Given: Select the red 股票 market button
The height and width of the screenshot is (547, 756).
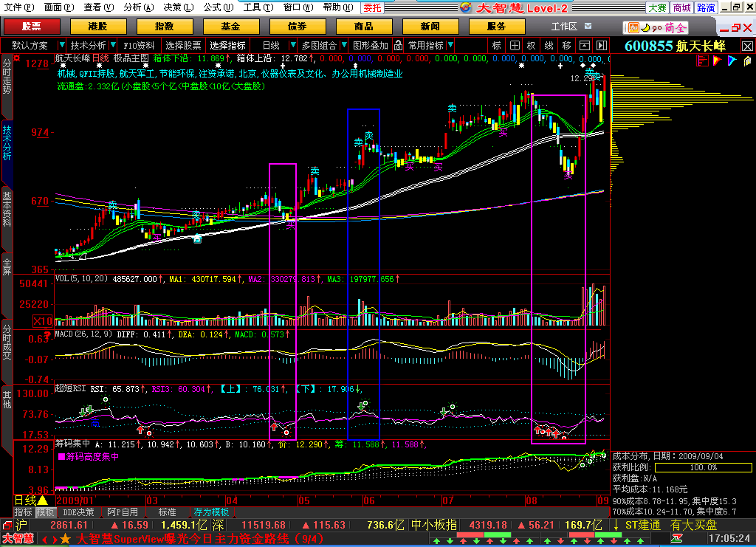Looking at the screenshot, I should pos(32,27).
